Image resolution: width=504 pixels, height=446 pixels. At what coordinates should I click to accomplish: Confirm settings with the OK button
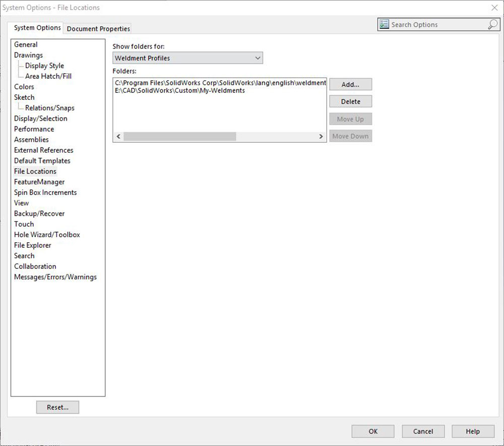point(372,431)
